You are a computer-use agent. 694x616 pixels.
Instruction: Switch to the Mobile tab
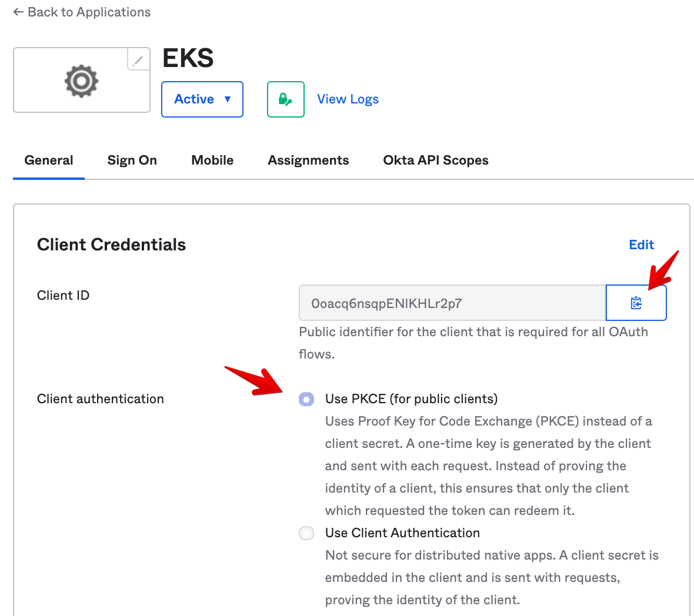click(212, 160)
